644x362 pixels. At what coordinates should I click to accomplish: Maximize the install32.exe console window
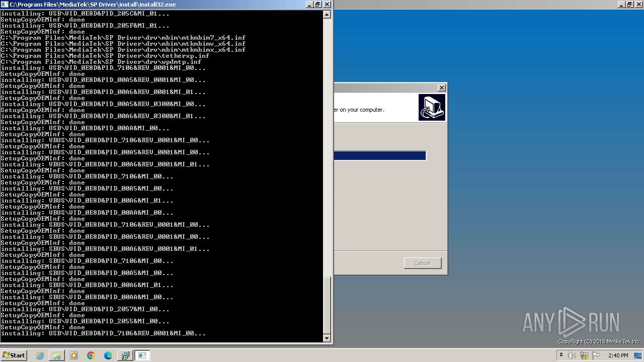[317, 4]
